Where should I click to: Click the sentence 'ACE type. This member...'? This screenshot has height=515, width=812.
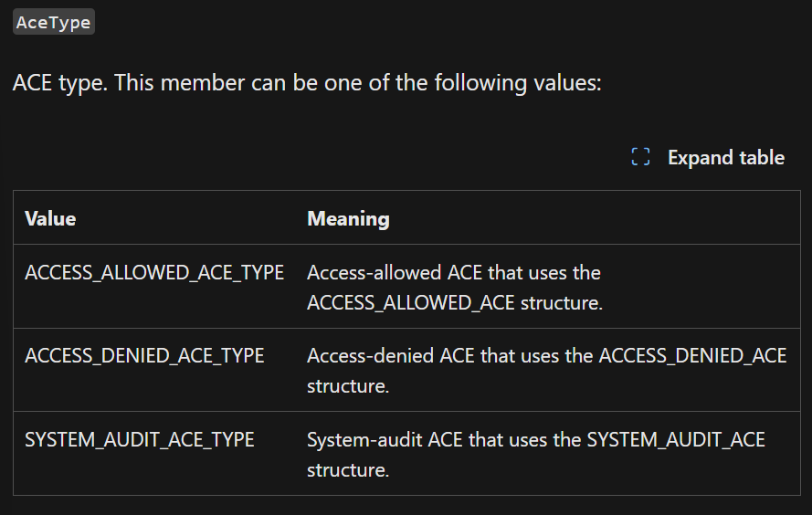(307, 83)
